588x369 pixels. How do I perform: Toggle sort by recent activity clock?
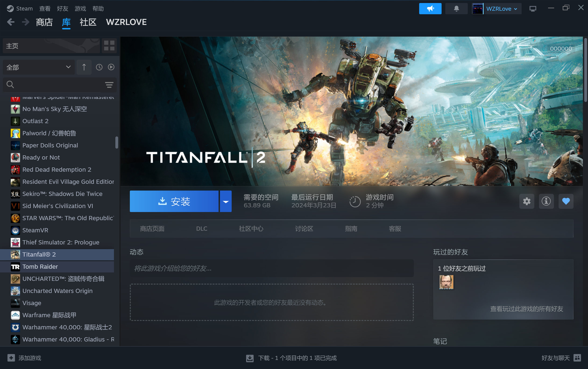[x=99, y=67]
